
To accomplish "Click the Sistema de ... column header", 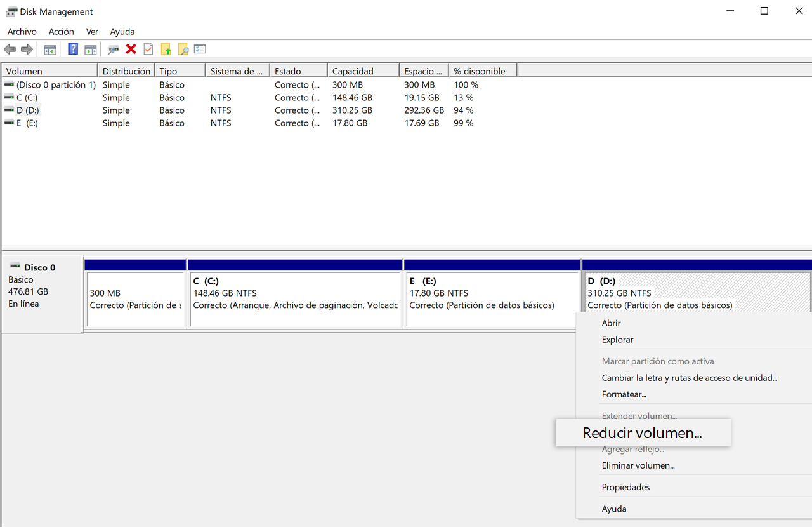I will [238, 71].
